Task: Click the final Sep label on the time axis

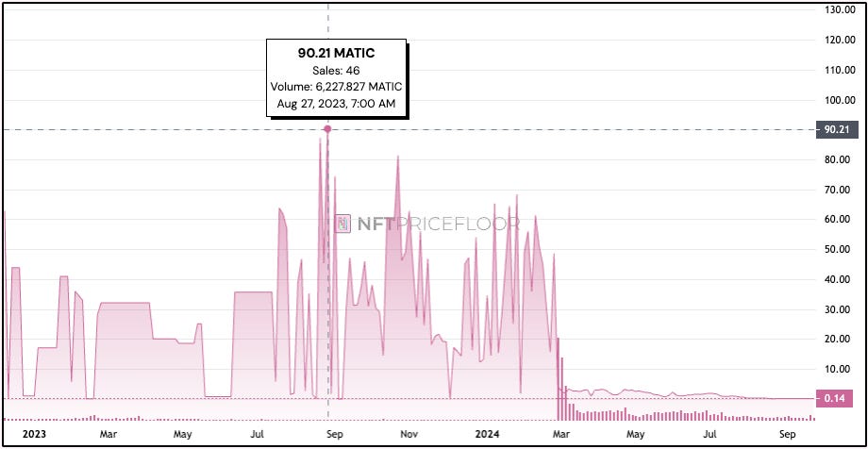Action: click(x=787, y=434)
